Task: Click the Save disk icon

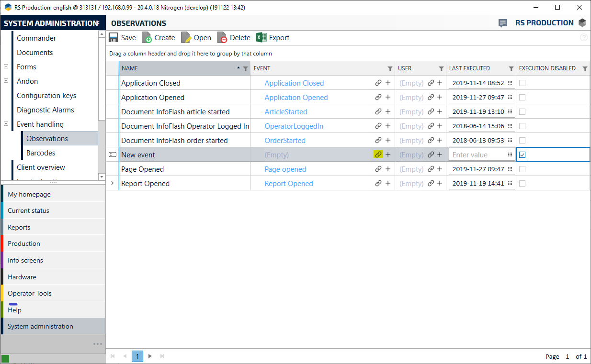Action: (x=114, y=38)
